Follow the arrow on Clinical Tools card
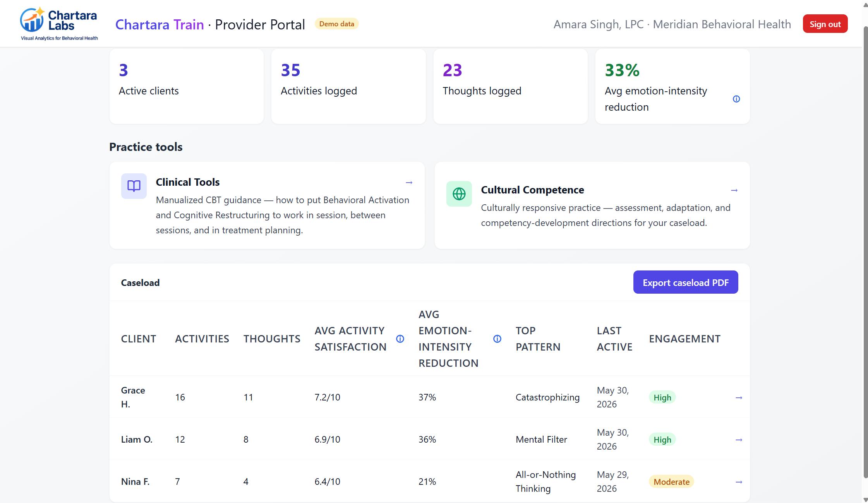Screen dimensions: 868x503 point(409,183)
